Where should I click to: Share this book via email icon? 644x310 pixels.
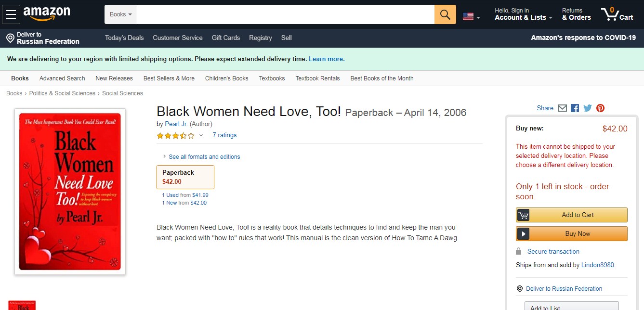pos(562,108)
